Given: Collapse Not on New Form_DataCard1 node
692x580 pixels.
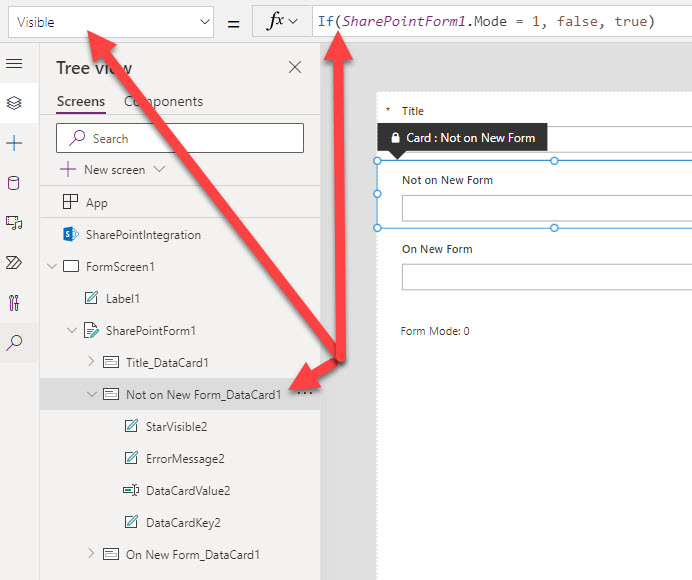Looking at the screenshot, I should [x=91, y=394].
